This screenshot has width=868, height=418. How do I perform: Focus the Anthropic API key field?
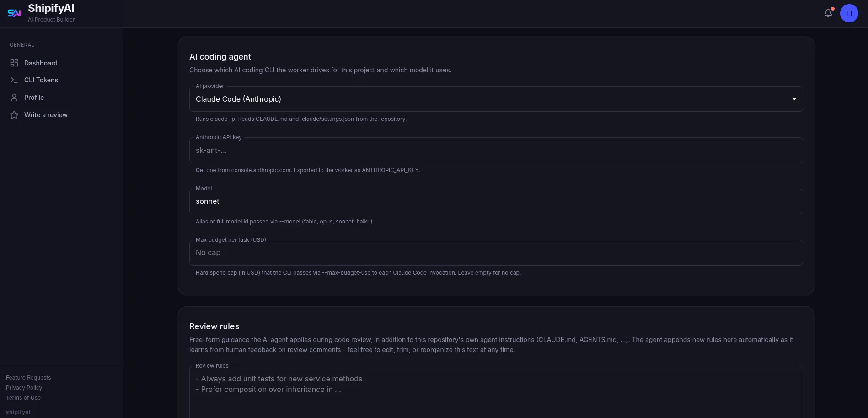496,150
